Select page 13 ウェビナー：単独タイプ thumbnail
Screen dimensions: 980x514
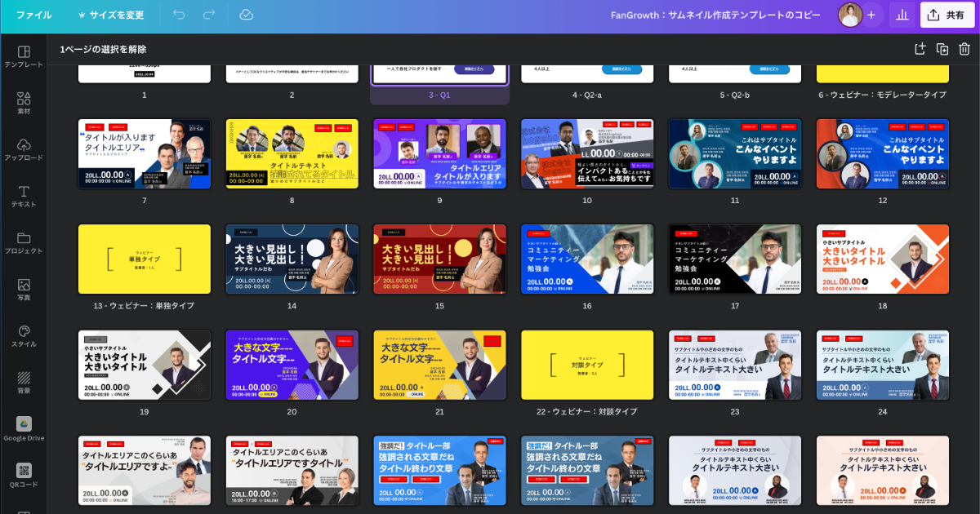coord(145,259)
